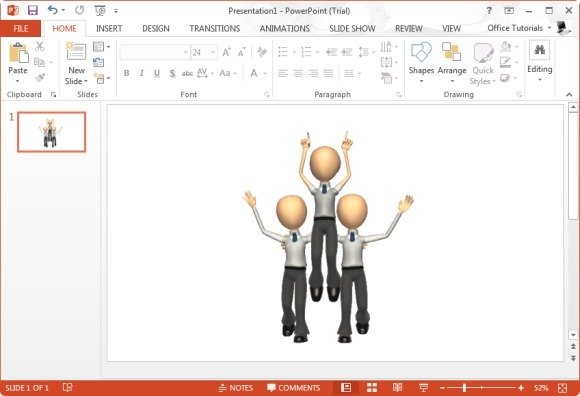Open Change Case Aa dropdown
The image size is (580, 396).
point(227,73)
